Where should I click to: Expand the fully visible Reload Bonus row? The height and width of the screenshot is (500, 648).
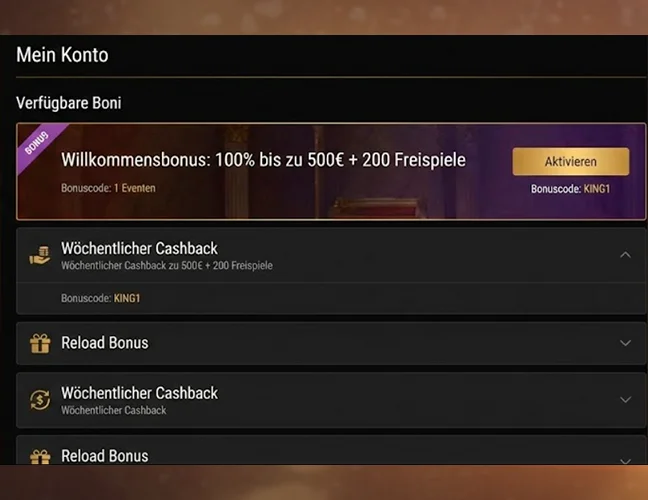pos(625,343)
